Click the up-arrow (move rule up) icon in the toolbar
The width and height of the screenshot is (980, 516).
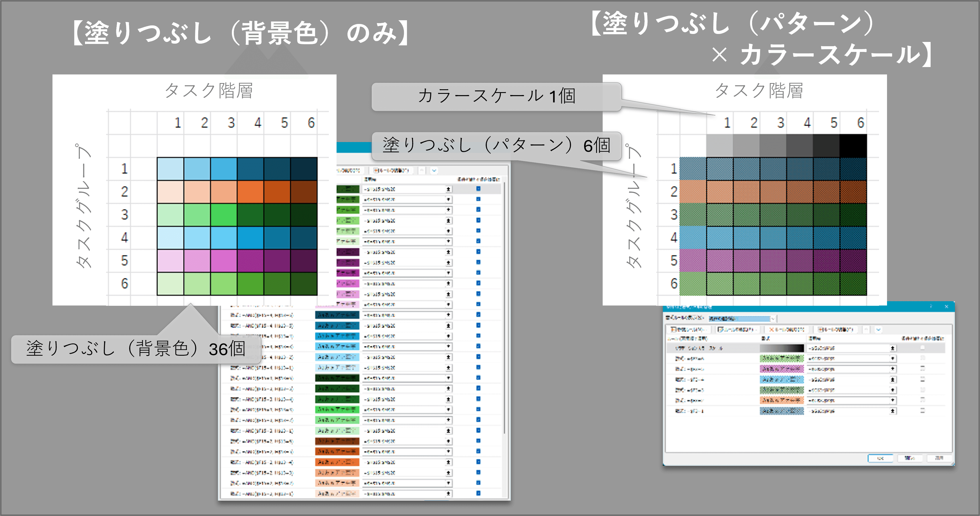(x=866, y=330)
